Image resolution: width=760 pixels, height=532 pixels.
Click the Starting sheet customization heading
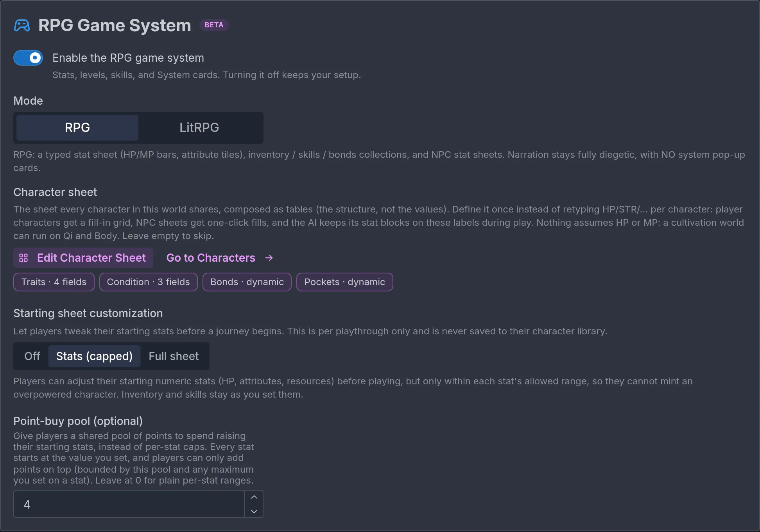[x=88, y=313]
